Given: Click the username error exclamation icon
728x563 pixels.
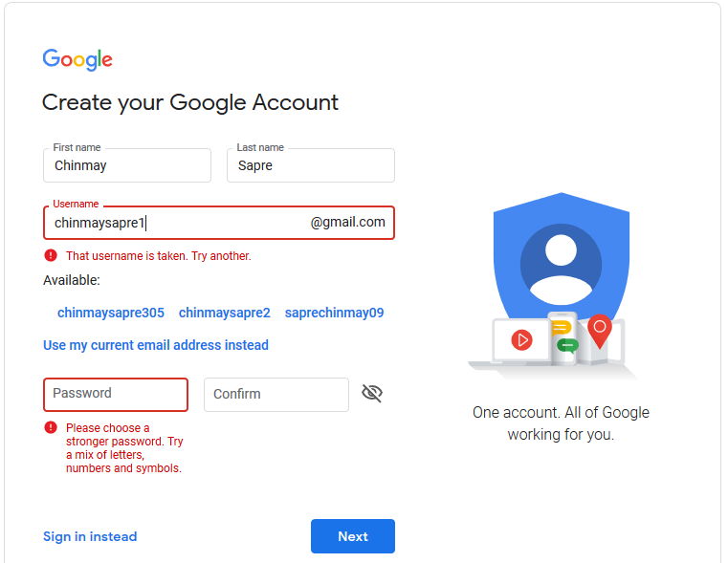Looking at the screenshot, I should point(51,255).
